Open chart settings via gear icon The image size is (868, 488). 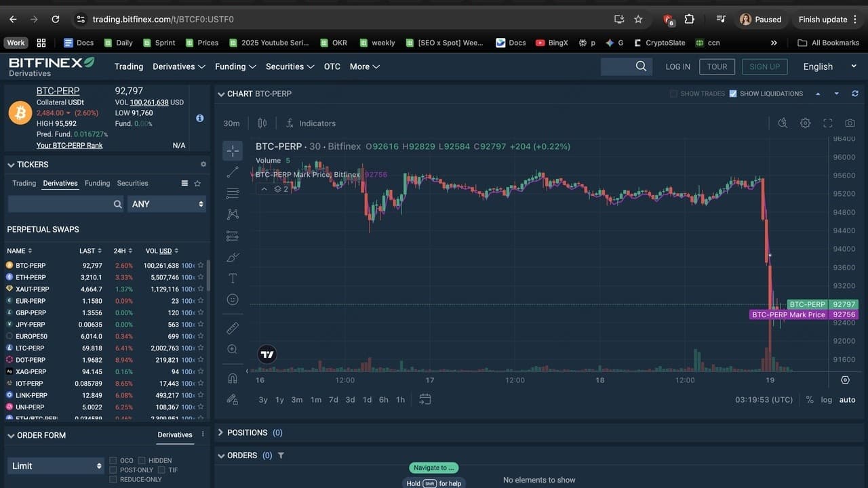(x=805, y=123)
